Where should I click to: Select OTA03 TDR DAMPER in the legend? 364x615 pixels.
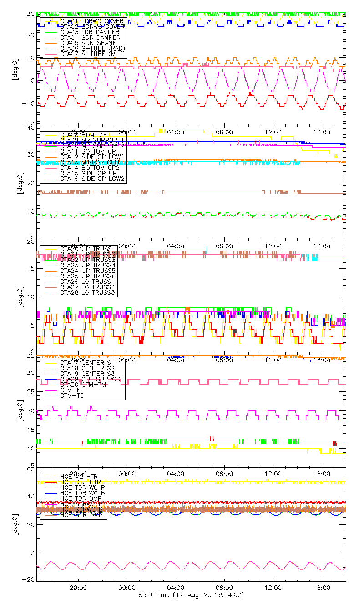tap(90, 32)
